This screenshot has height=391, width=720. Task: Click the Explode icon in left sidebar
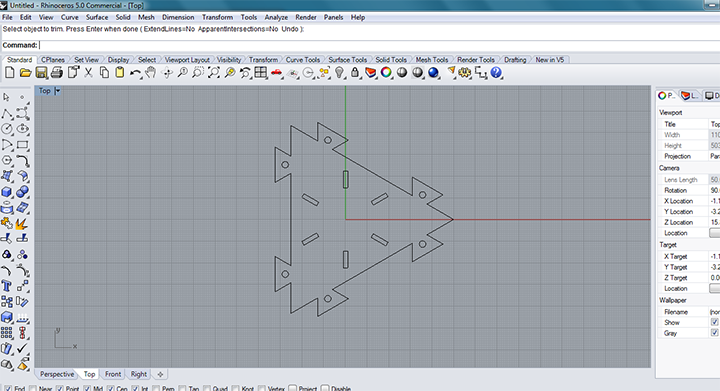click(22, 223)
